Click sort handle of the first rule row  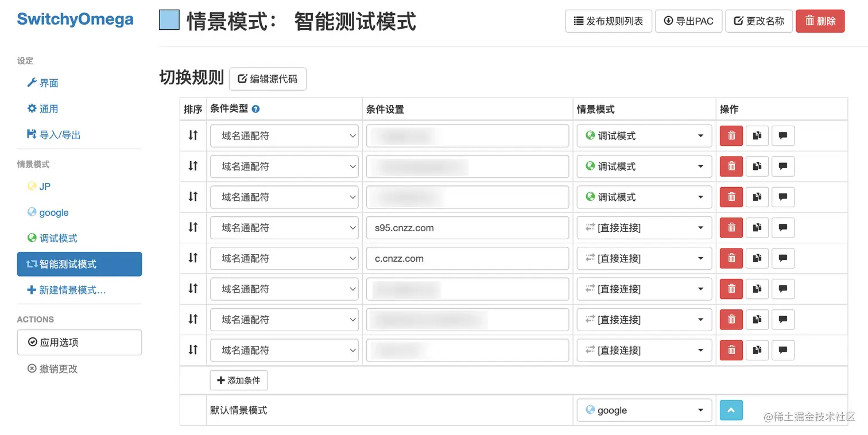coord(193,135)
